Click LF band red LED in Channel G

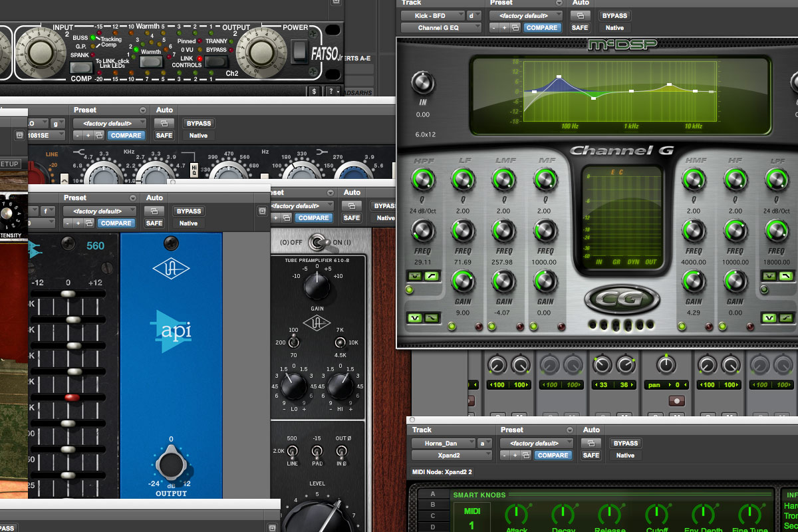pos(477,327)
